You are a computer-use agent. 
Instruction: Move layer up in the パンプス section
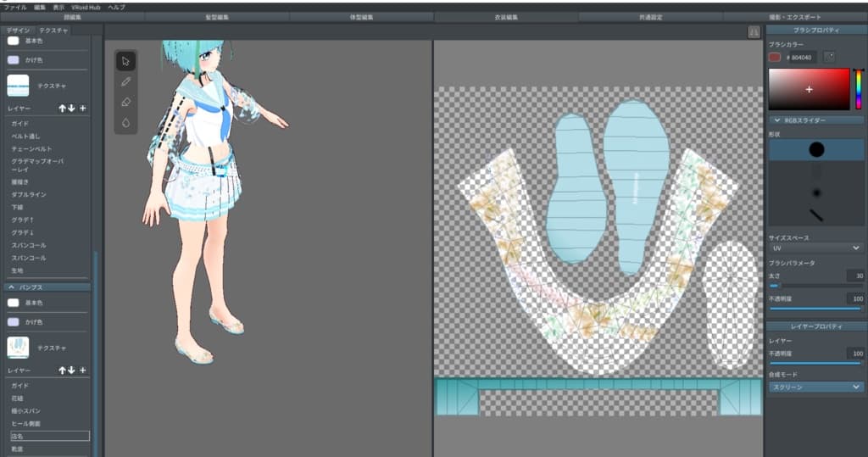pyautogui.click(x=62, y=371)
